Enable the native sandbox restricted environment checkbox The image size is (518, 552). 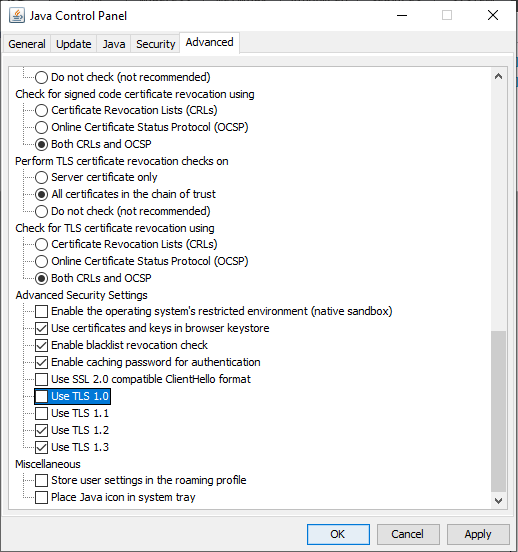click(41, 311)
